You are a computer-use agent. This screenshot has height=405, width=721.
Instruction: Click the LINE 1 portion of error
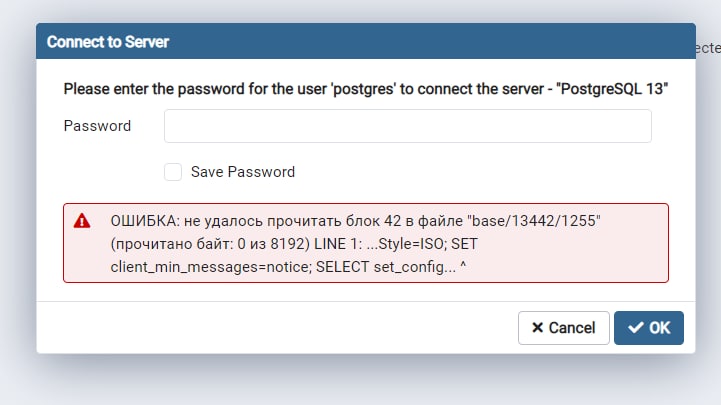pos(338,244)
